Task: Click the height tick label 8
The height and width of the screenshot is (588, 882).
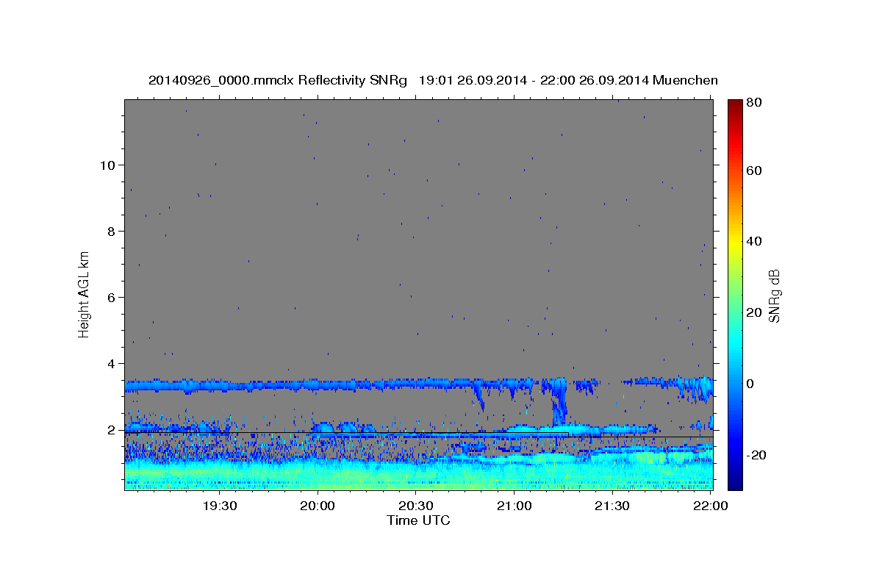Action: [111, 231]
